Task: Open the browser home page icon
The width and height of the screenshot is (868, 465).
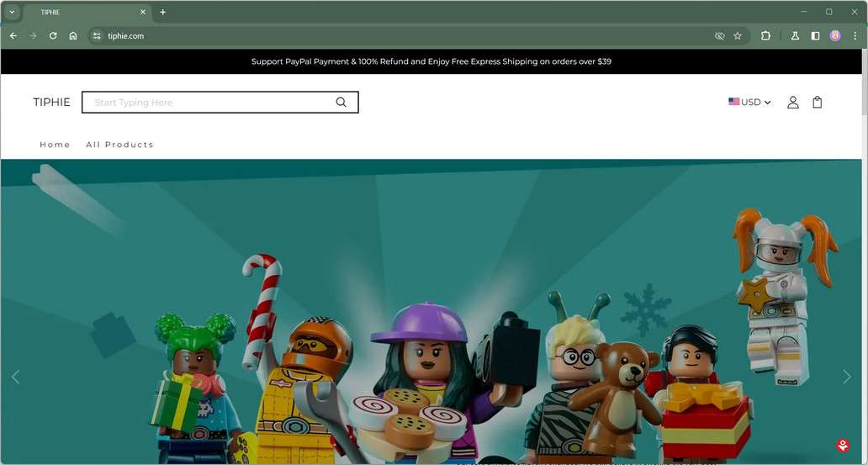Action: point(73,36)
